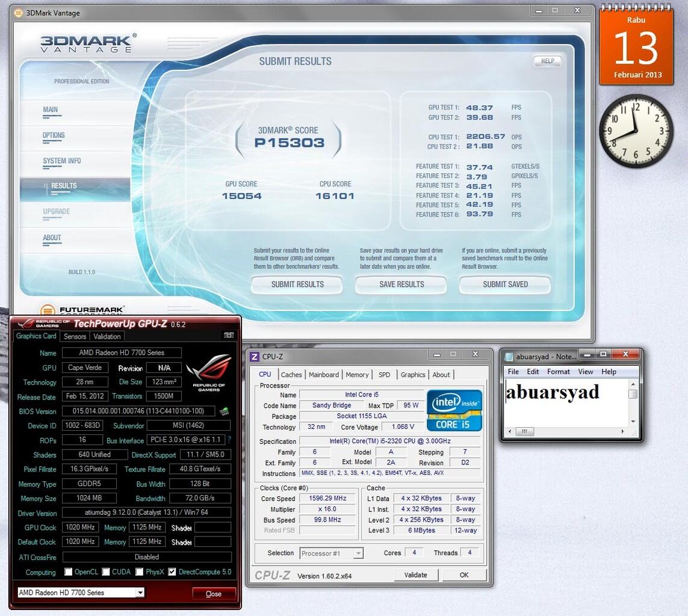Click the Notepad title bar icon
This screenshot has height=616, width=688.
(509, 357)
